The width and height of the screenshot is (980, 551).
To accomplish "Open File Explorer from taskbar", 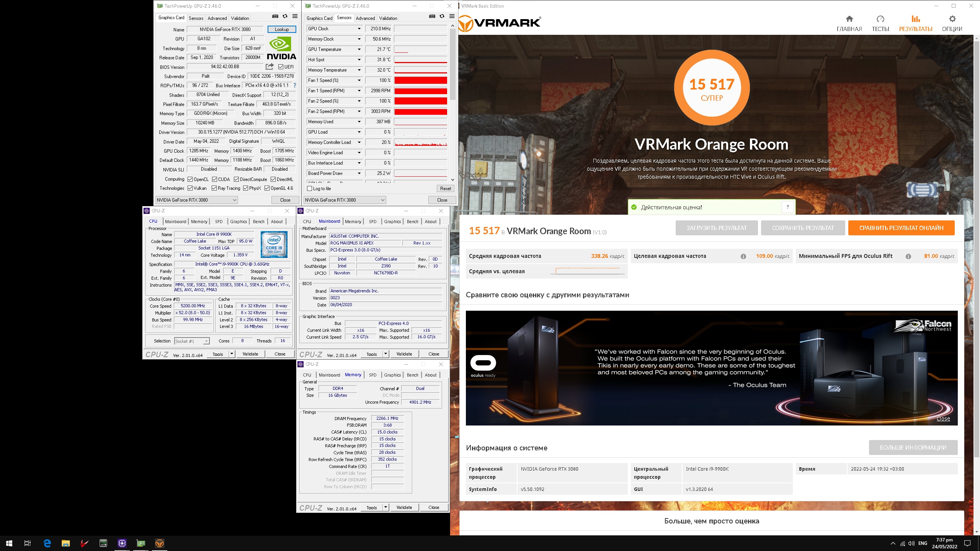I will click(x=66, y=543).
